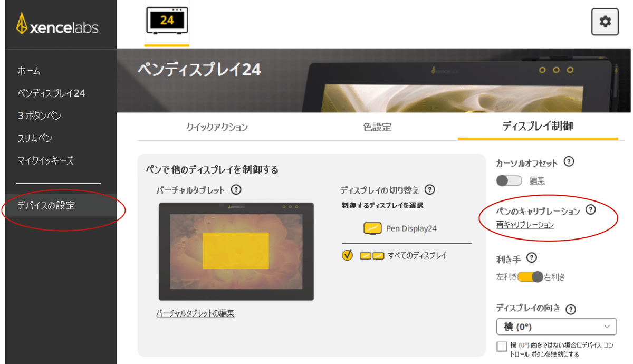The image size is (633, 364).
Task: Click the ペンで他のディスプレイを制御する heading
Action: (x=212, y=170)
